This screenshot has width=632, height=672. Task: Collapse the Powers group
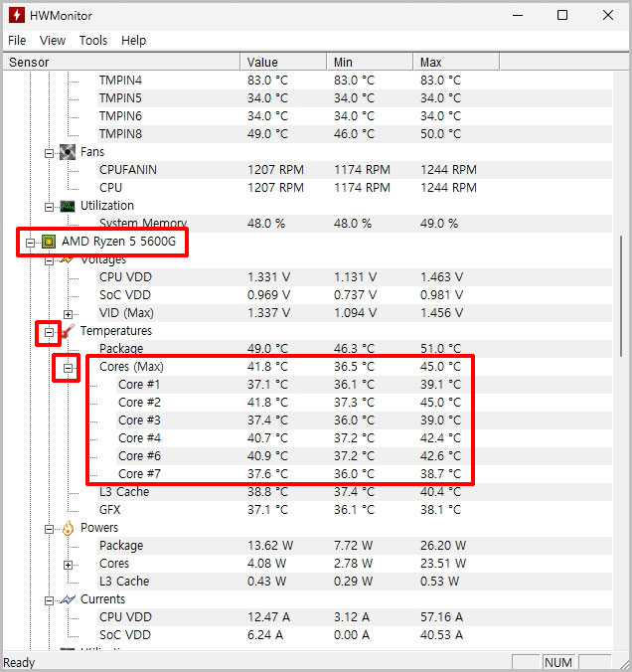tap(49, 529)
